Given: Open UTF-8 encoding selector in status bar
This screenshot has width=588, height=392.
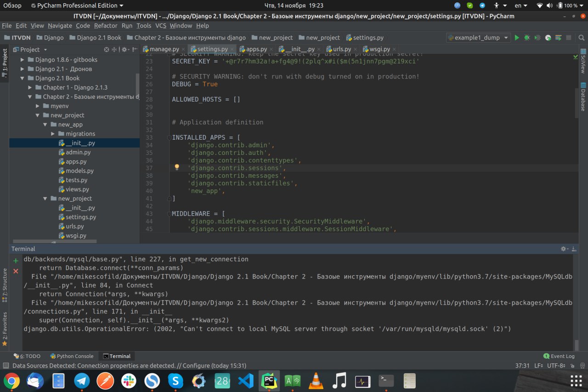Looking at the screenshot, I should [557, 366].
